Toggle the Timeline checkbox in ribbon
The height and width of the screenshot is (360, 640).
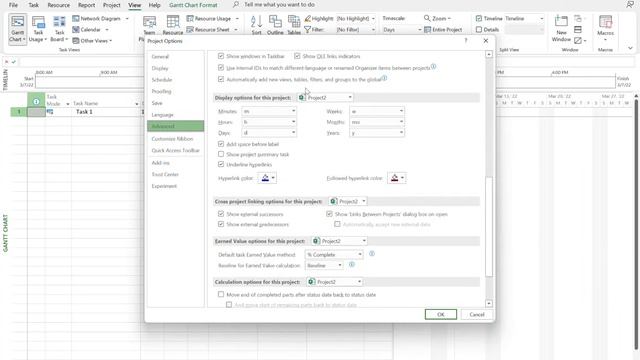point(479,19)
